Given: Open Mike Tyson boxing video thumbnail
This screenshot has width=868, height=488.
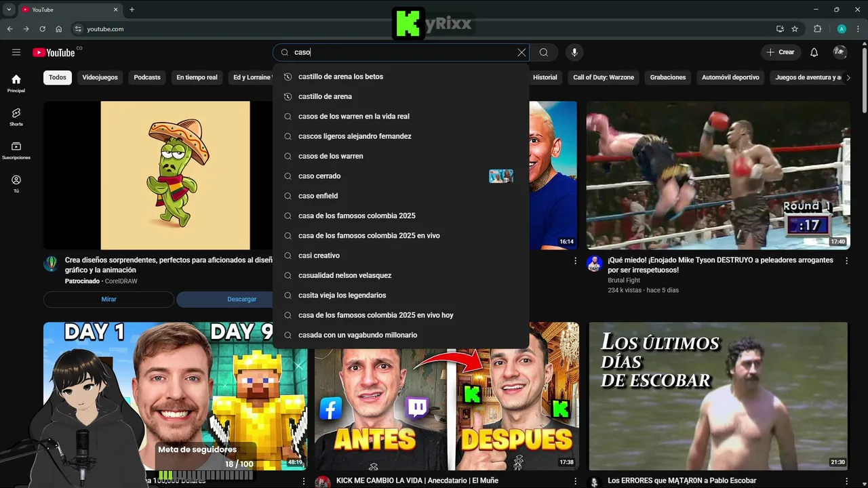Looking at the screenshot, I should pyautogui.click(x=718, y=176).
